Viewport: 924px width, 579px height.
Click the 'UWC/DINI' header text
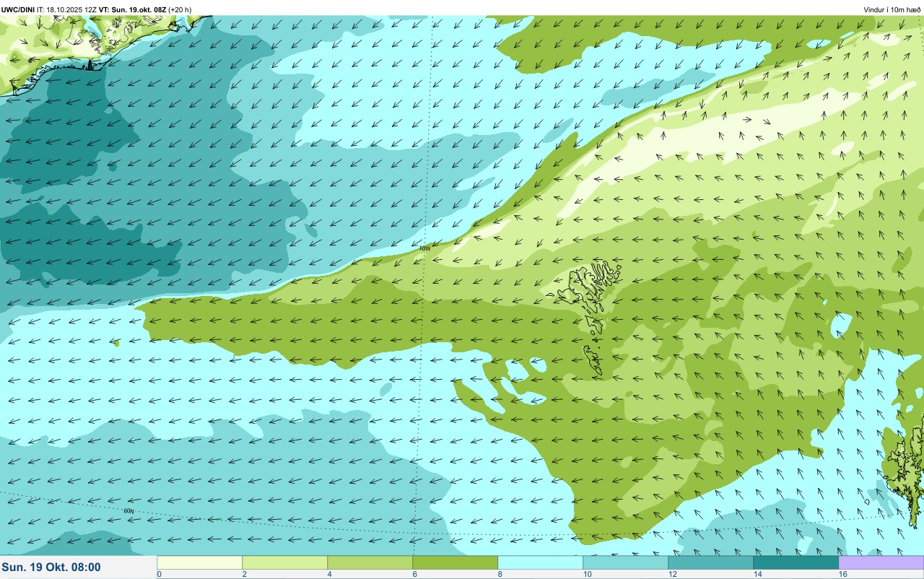pyautogui.click(x=18, y=9)
